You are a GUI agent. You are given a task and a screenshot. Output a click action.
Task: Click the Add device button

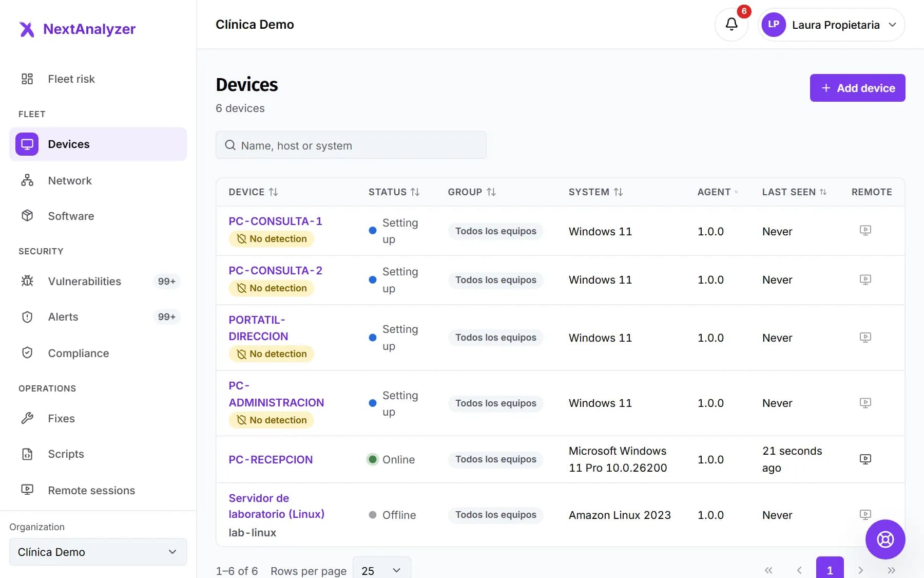click(x=857, y=88)
